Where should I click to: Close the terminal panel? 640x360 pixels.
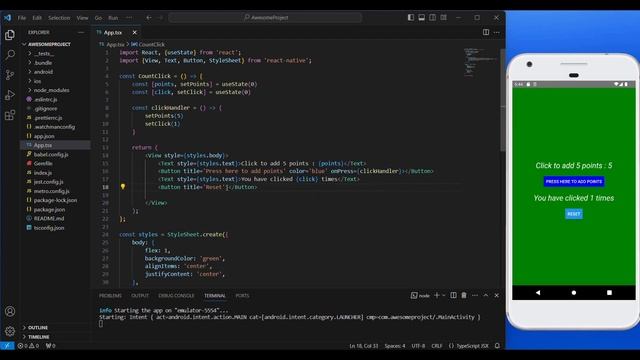497,295
